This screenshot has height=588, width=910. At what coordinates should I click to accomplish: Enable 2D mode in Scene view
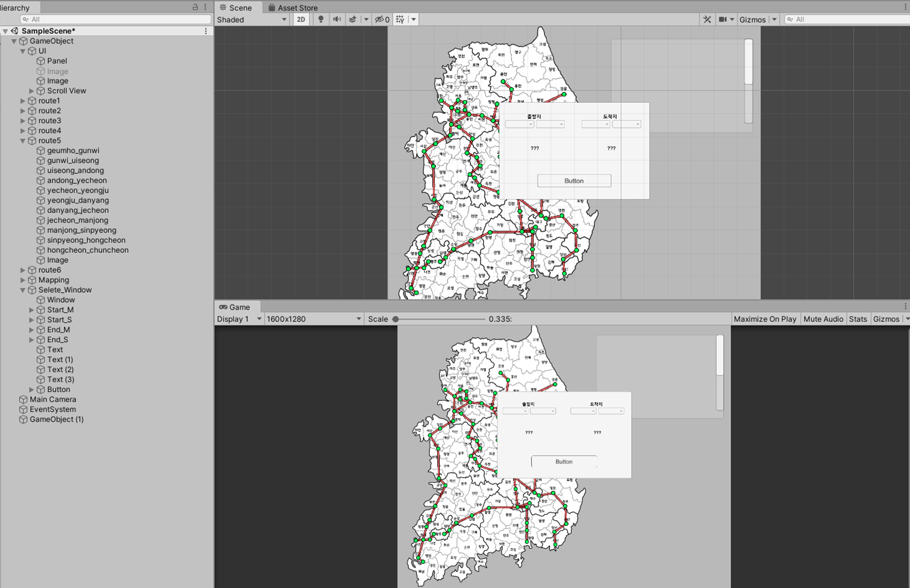pyautogui.click(x=301, y=19)
